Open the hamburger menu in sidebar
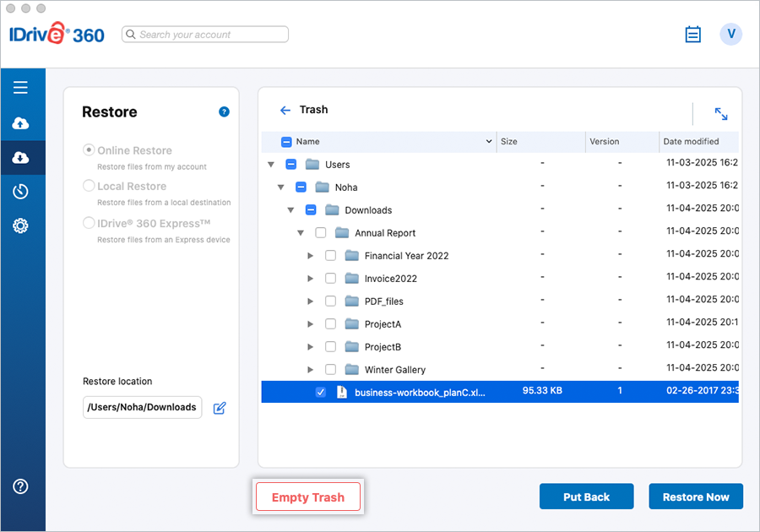This screenshot has width=760, height=532. (21, 88)
